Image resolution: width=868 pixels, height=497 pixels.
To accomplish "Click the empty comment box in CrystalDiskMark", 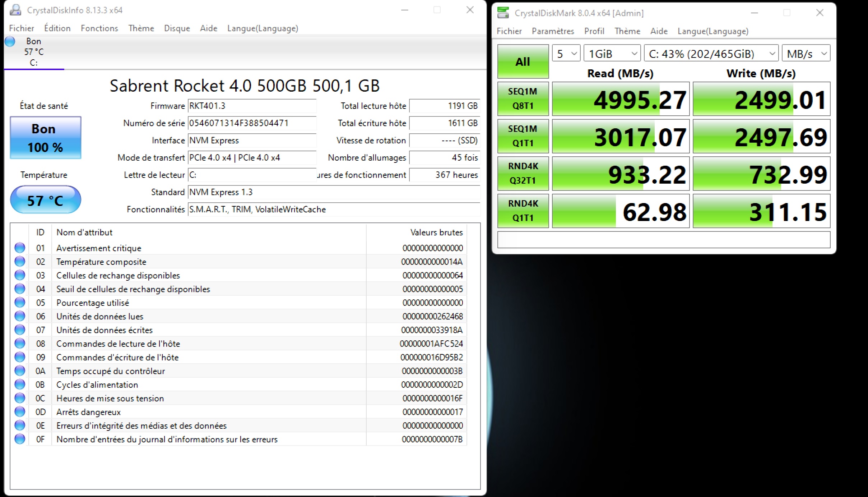I will click(x=664, y=240).
